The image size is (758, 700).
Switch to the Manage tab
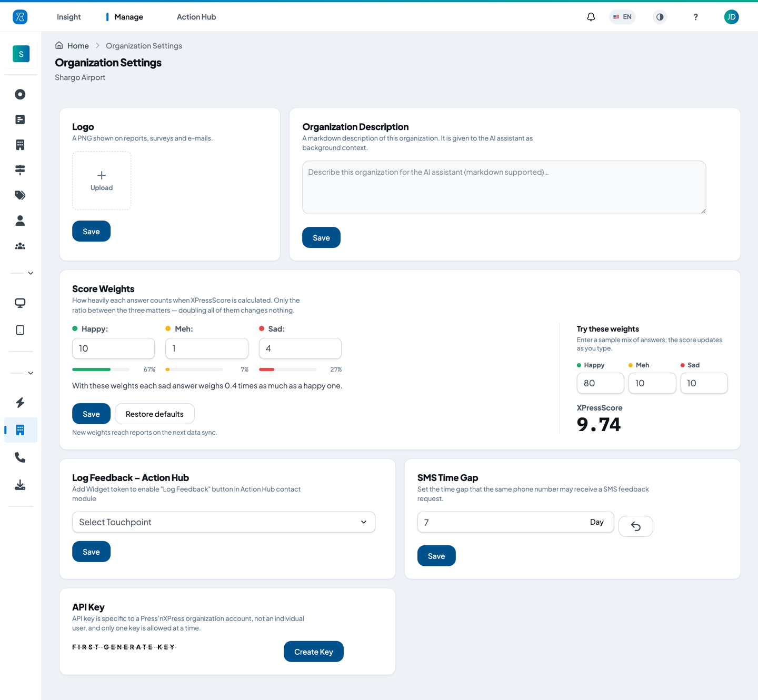(128, 17)
